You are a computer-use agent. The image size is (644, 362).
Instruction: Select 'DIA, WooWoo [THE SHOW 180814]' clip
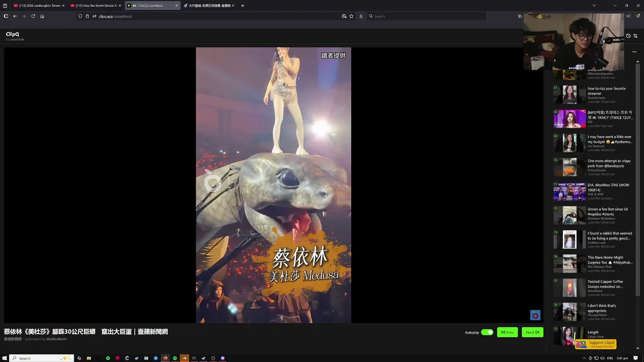594,191
